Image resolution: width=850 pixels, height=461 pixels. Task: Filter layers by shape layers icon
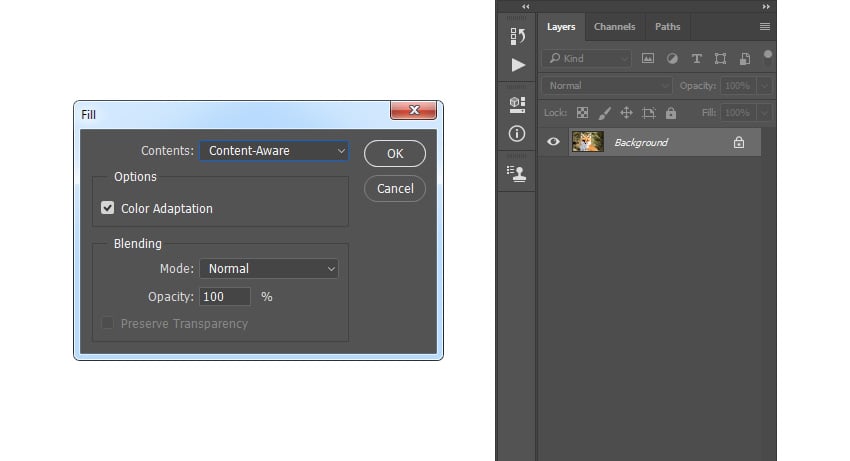[720, 59]
